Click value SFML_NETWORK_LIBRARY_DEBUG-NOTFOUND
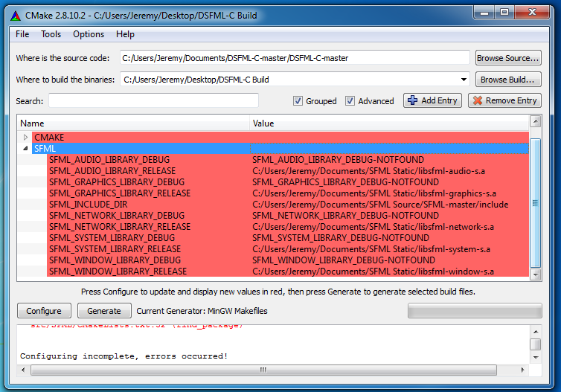This screenshot has height=392, width=561. 346,215
